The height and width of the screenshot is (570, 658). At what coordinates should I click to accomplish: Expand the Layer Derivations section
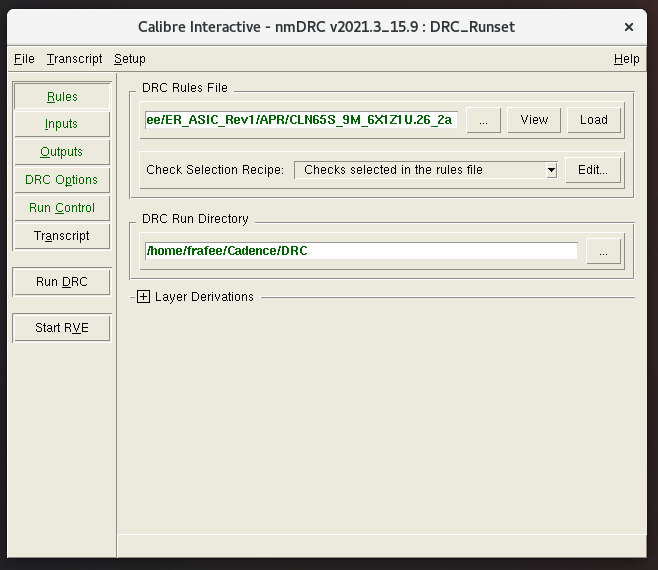pyautogui.click(x=144, y=297)
